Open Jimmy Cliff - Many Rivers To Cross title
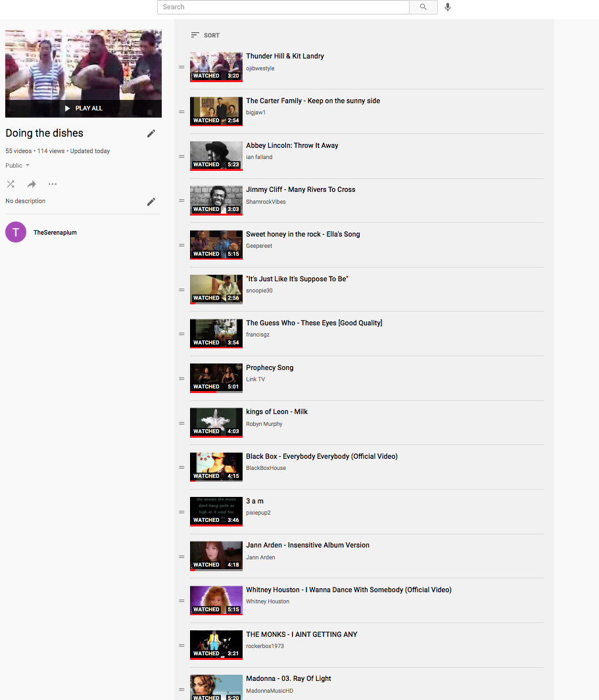The height and width of the screenshot is (700, 599). (x=300, y=190)
